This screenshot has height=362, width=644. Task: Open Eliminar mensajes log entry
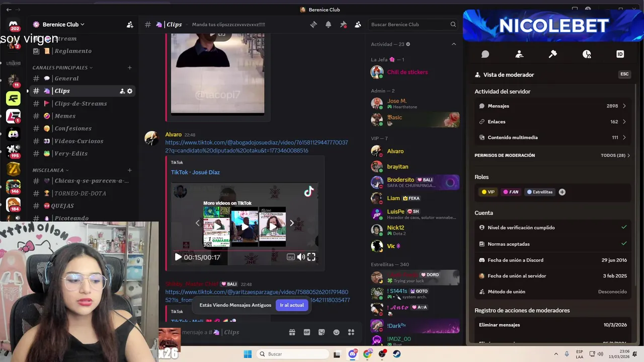552,325
